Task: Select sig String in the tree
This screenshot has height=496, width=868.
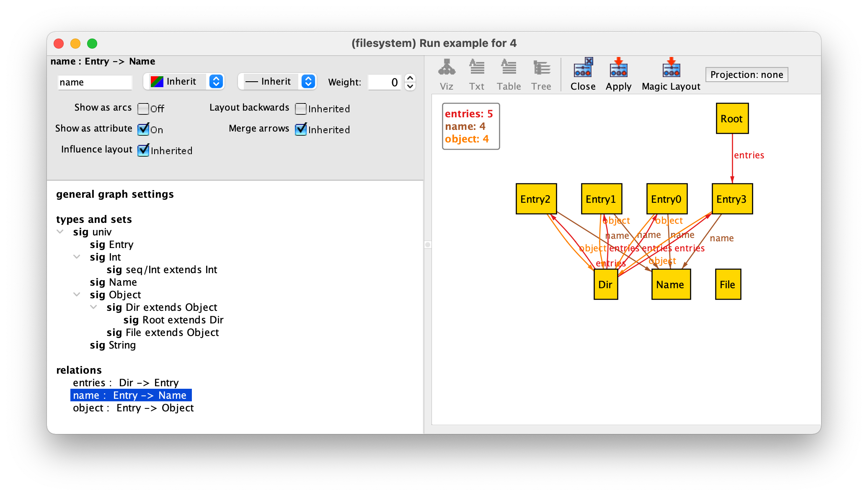Action: point(113,345)
